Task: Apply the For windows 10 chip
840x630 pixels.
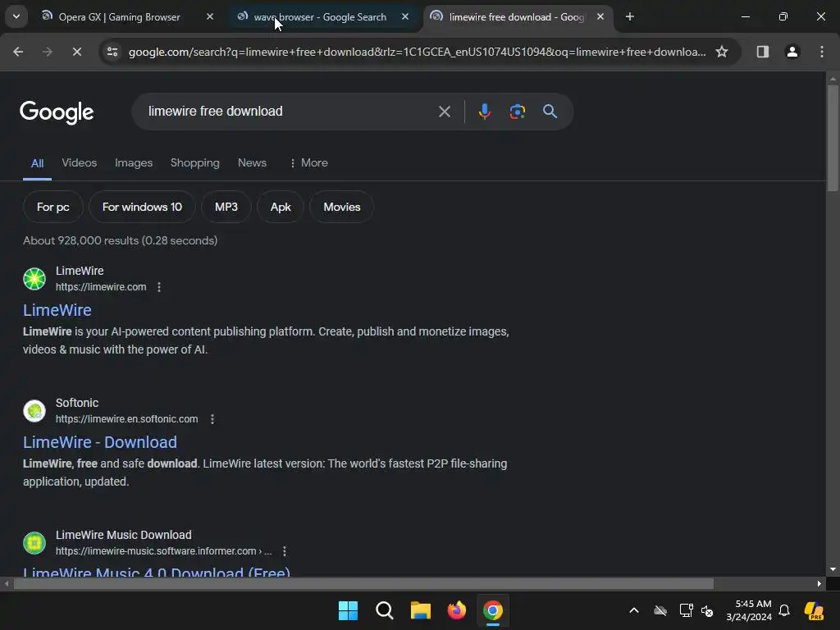Action: point(142,207)
